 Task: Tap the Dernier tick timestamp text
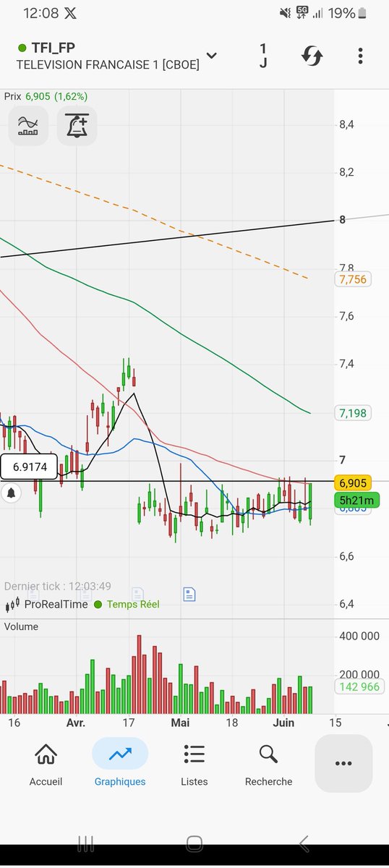pos(58,587)
